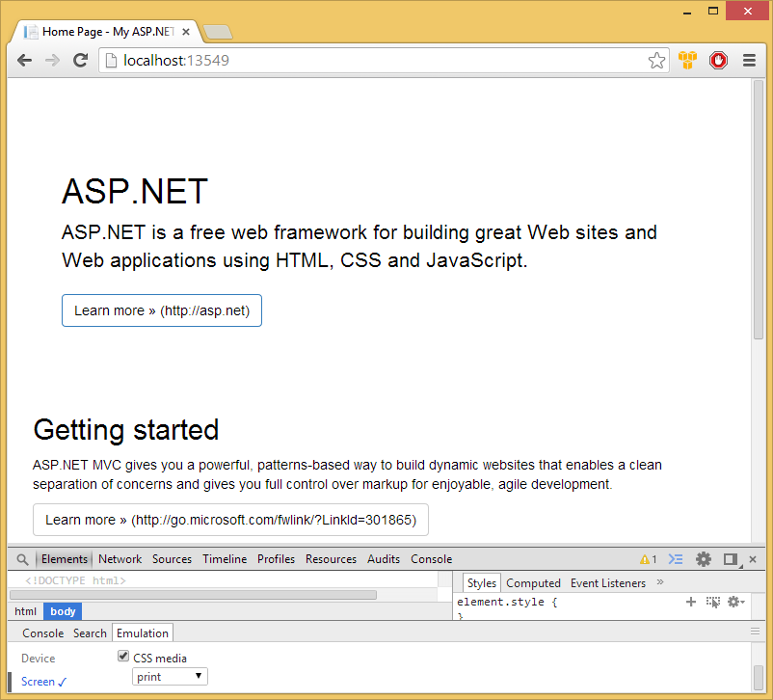Image resolution: width=773 pixels, height=700 pixels.
Task: Open the Styles pane gear dropdown
Action: coord(736,602)
